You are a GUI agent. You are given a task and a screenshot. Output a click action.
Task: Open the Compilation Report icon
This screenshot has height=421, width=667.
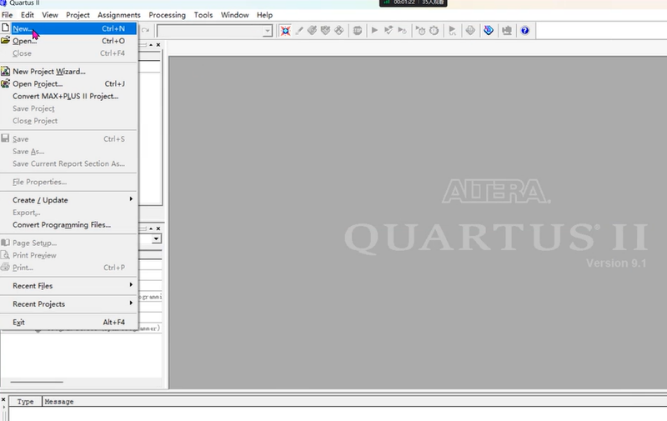coord(470,31)
